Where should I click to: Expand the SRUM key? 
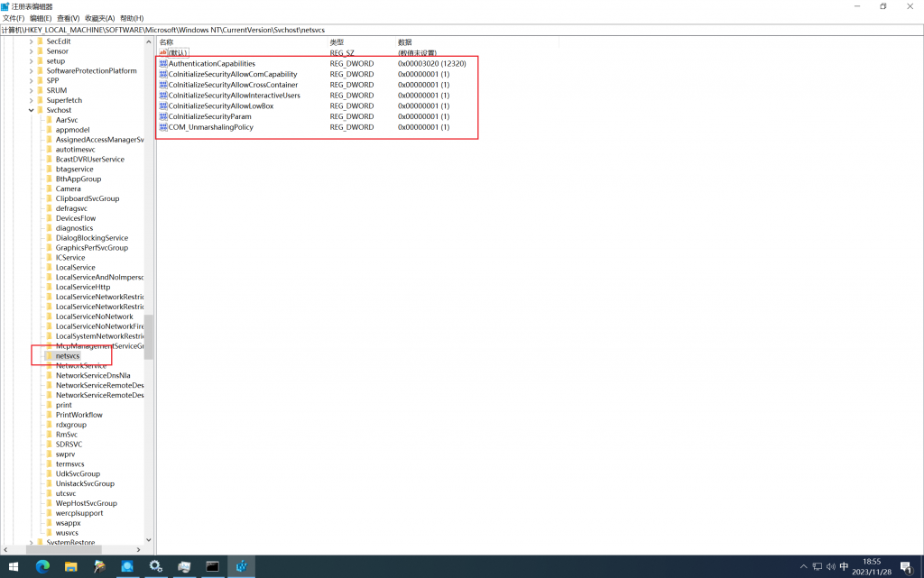32,91
